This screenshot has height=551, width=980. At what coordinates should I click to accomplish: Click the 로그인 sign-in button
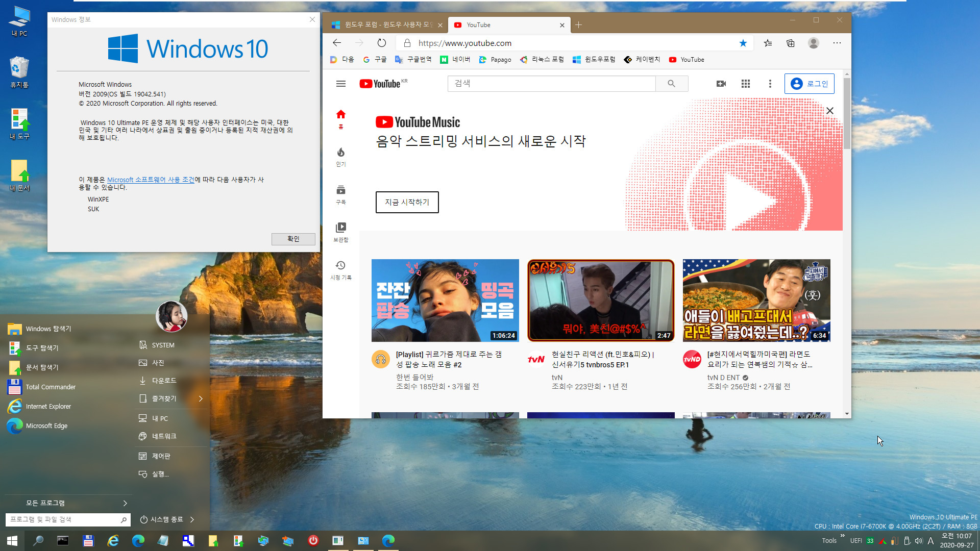tap(810, 84)
